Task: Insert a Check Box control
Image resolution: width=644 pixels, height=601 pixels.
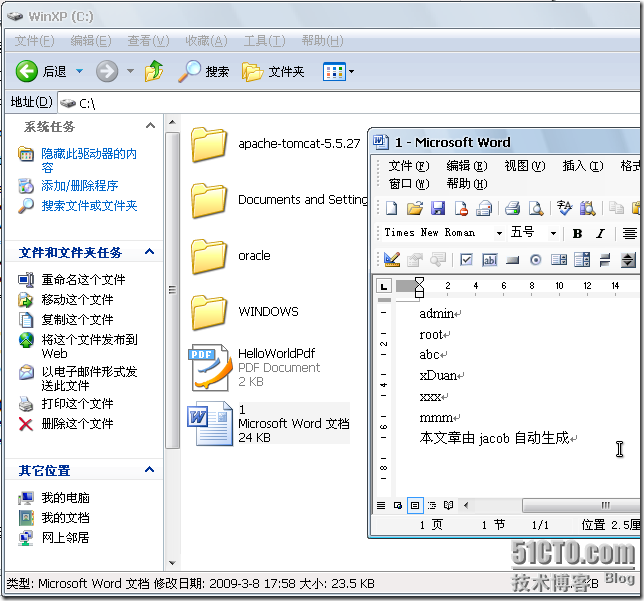Action: [x=466, y=260]
